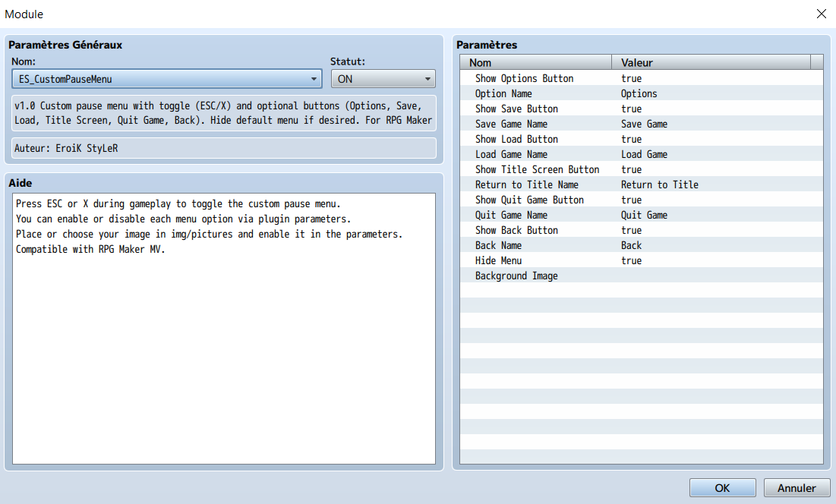This screenshot has height=504, width=836.
Task: Select the Load Game Name row
Action: click(642, 154)
